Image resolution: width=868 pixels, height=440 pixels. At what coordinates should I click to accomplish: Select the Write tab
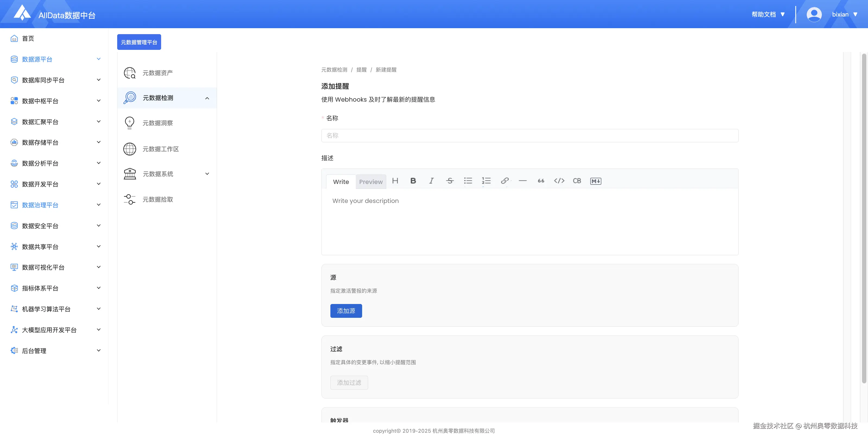click(x=341, y=182)
